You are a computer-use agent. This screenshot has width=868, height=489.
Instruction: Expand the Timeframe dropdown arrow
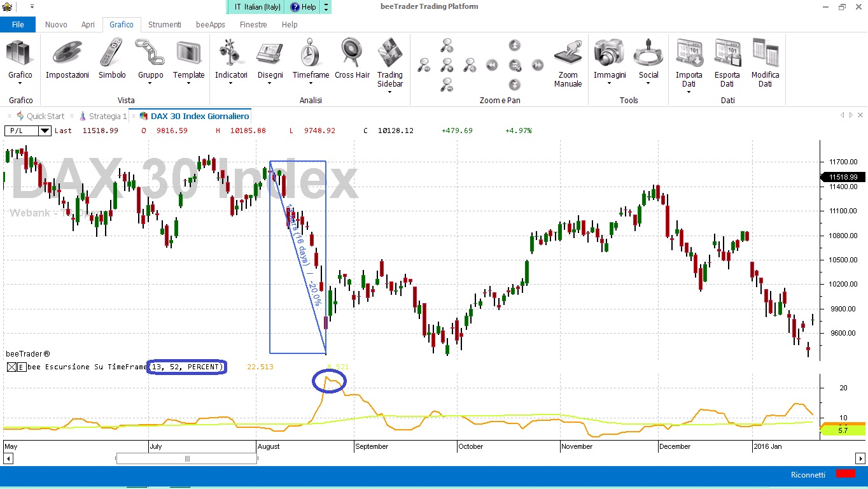[311, 83]
